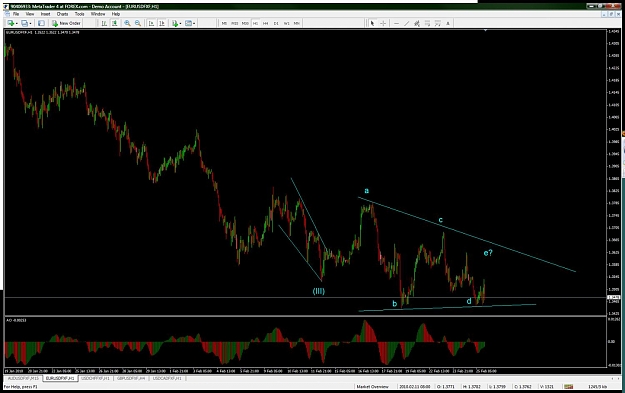Select the Fibonacci Retracement tool
Image resolution: width=625 pixels, height=393 pixels.
(427, 23)
